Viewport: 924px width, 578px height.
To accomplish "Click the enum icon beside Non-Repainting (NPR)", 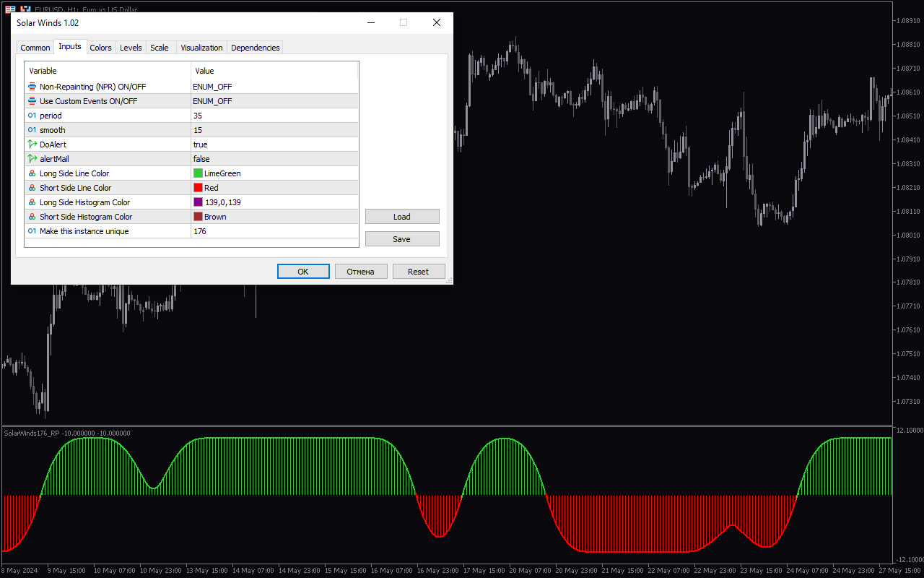I will click(x=32, y=87).
